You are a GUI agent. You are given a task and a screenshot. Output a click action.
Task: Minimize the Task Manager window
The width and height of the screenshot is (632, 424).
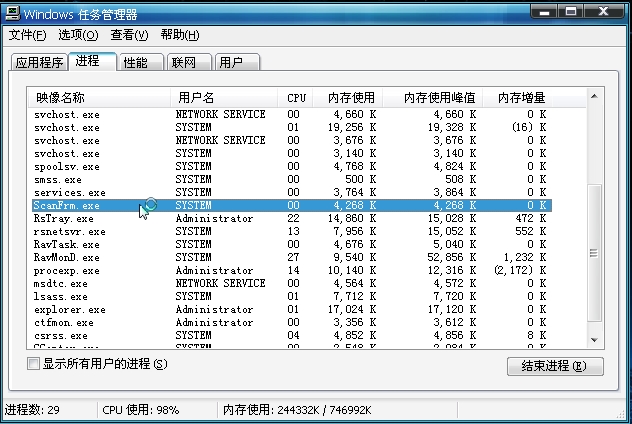(544, 12)
